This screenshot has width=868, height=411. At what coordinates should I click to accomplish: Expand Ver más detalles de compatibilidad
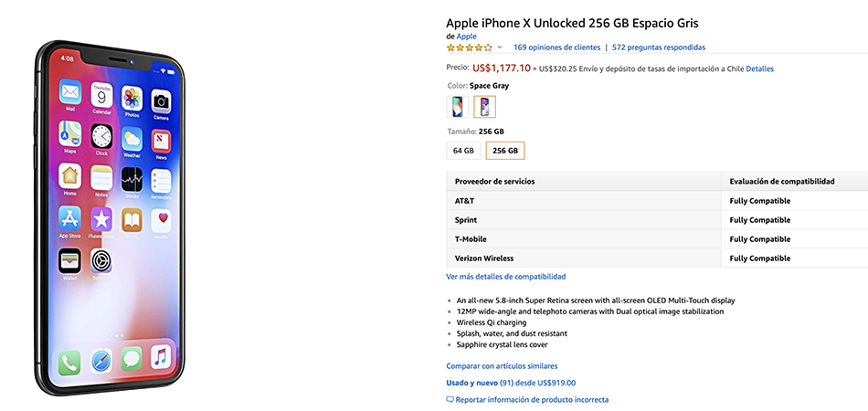[x=506, y=277]
